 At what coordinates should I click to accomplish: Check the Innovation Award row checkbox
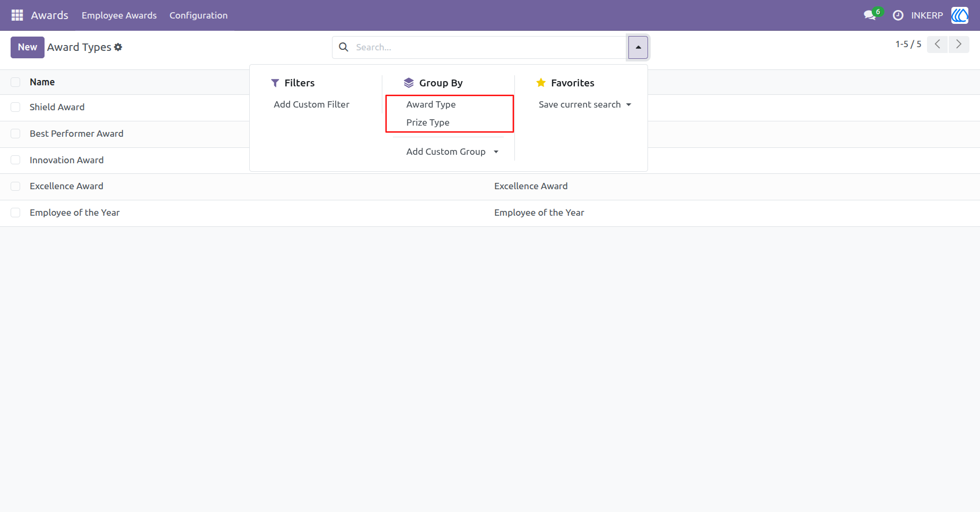[x=15, y=160]
